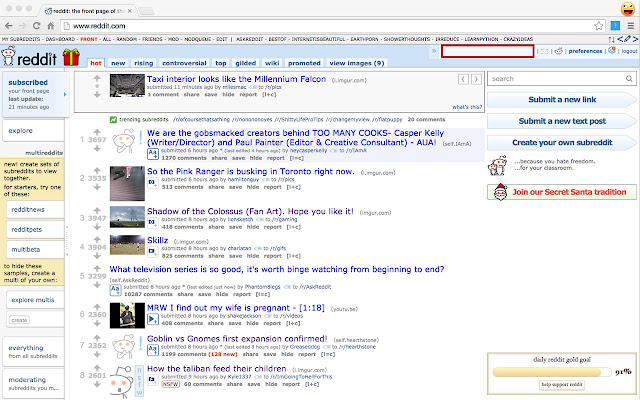This screenshot has height=400, width=640.
Task: Downvote the Too Many Cooks AMA post
Action: [97, 149]
